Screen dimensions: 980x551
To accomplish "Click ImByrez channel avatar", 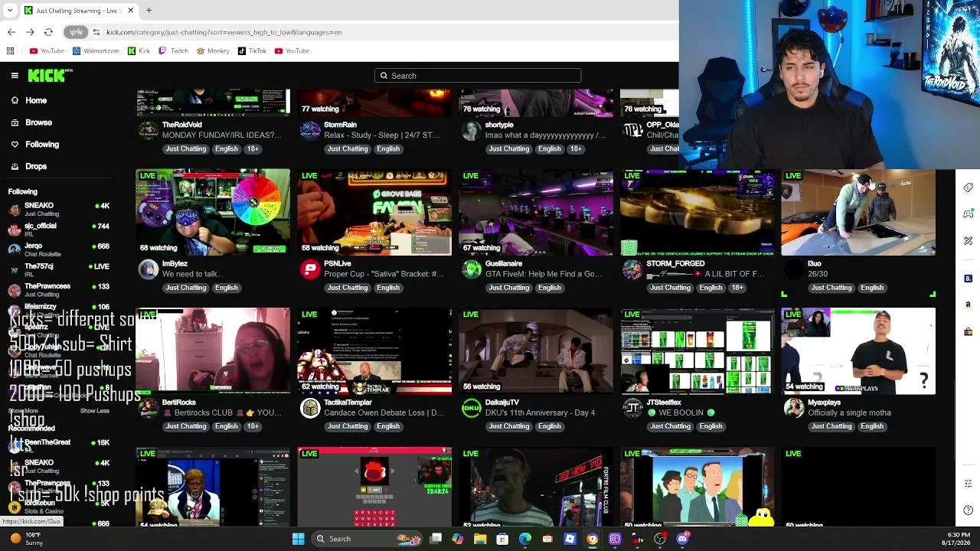I will 148,269.
